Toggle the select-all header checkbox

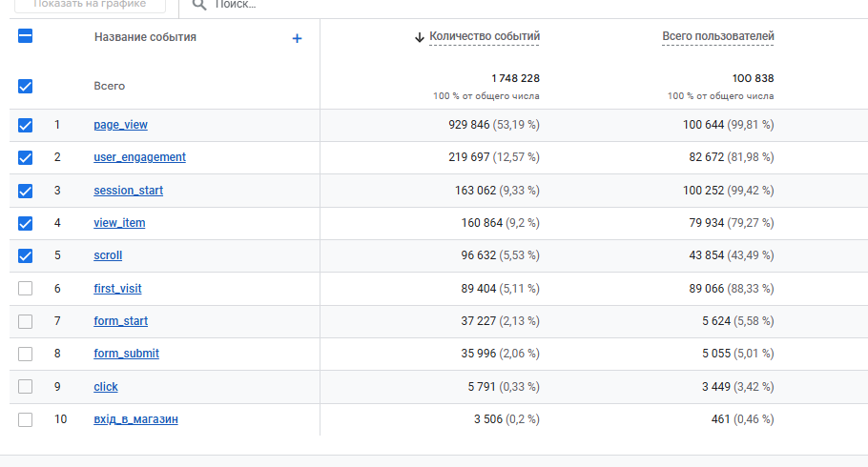(26, 36)
